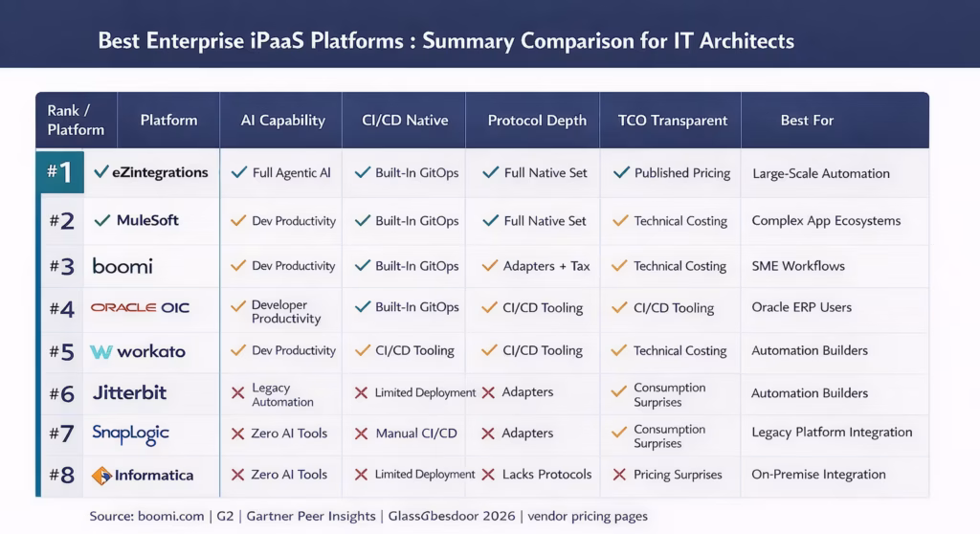980x534 pixels.
Task: Click the checkmark beside eZintegrations
Action: [101, 172]
